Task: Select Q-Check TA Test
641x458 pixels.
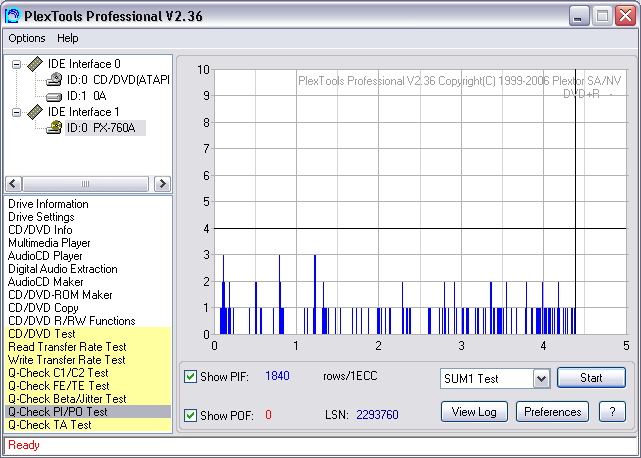Action: pyautogui.click(x=88, y=425)
